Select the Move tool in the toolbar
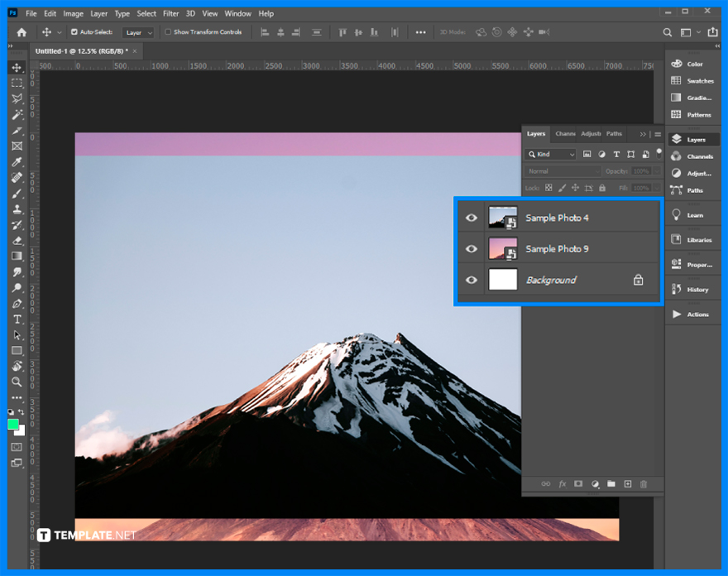728x576 pixels. click(x=17, y=68)
